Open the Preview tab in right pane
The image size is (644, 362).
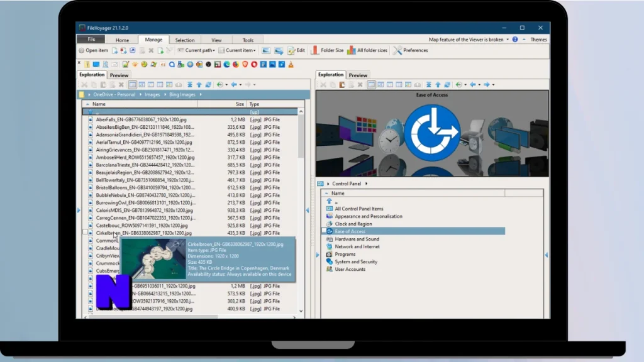[358, 75]
